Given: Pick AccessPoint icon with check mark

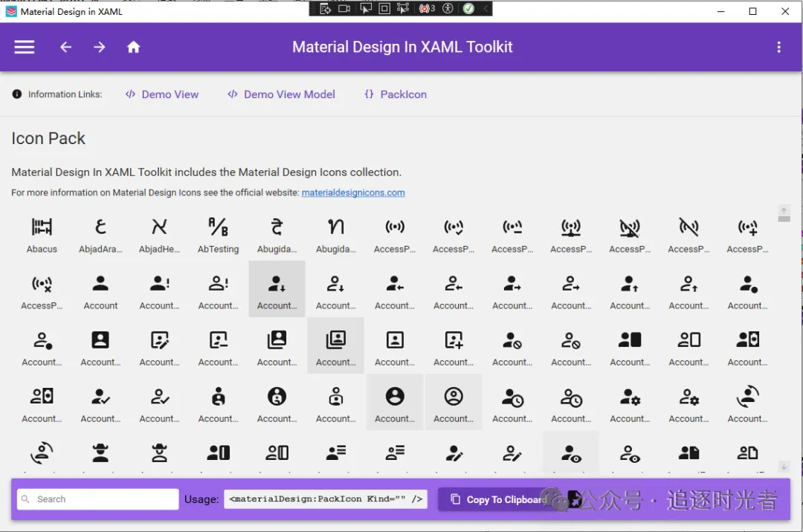Looking at the screenshot, I should click(454, 233).
